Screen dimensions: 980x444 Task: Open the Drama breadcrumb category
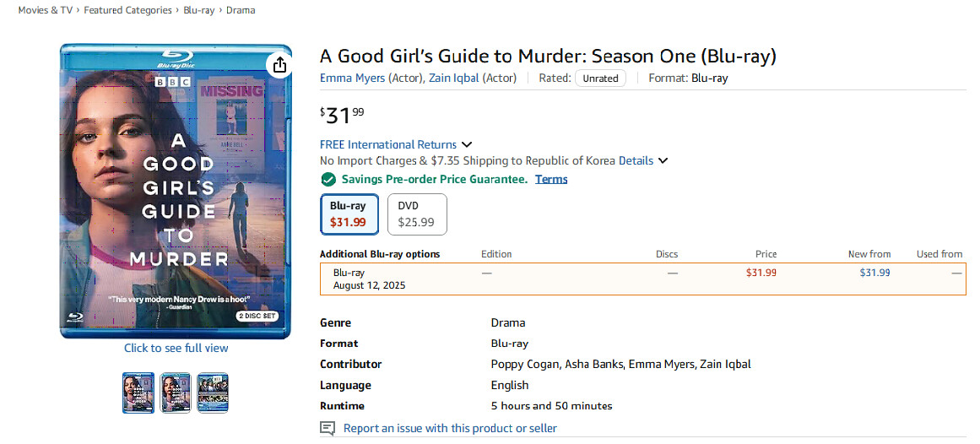pyautogui.click(x=241, y=10)
